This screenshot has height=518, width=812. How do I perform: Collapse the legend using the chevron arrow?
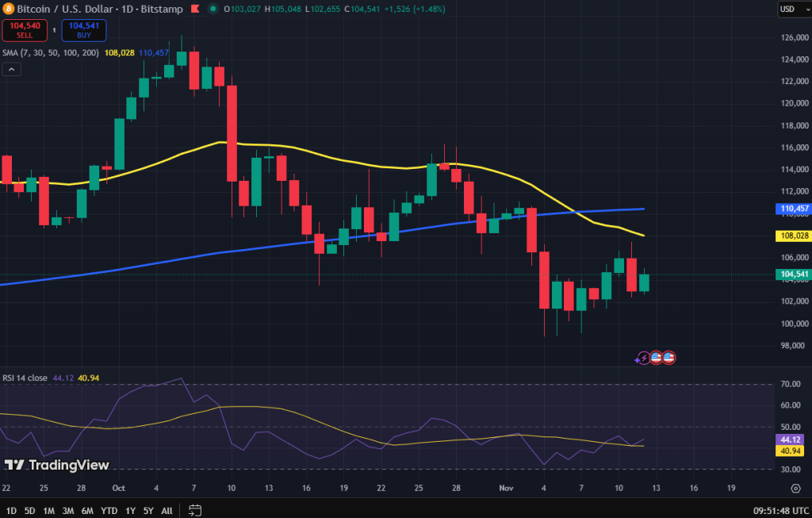11,69
